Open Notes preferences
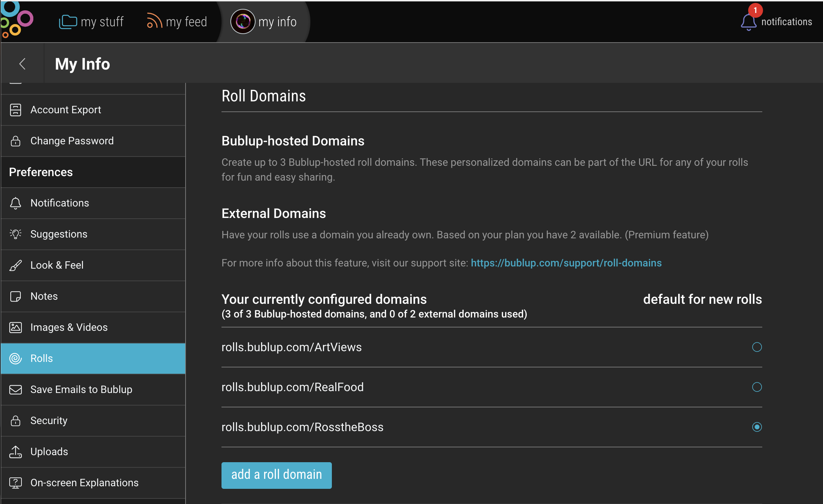The height and width of the screenshot is (504, 823). (x=93, y=296)
